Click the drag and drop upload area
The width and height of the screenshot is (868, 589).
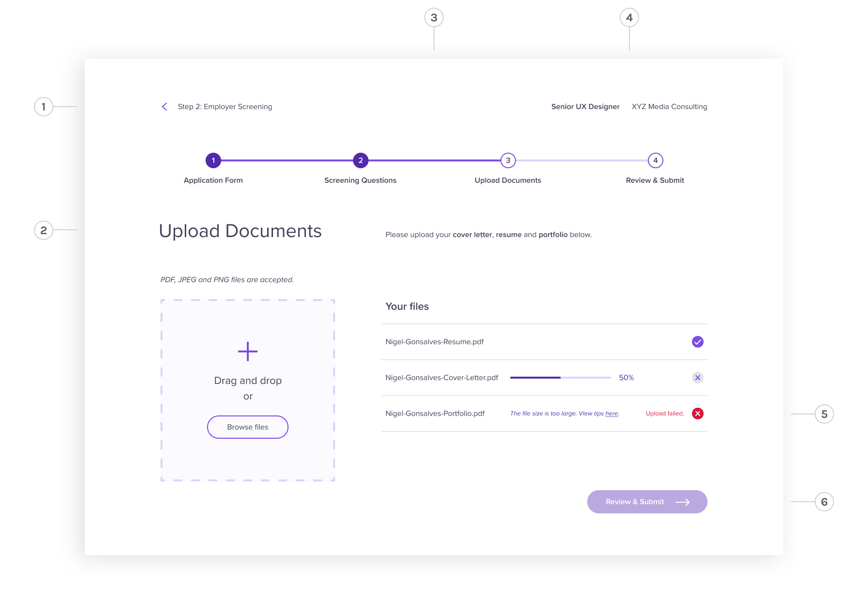[x=247, y=390]
